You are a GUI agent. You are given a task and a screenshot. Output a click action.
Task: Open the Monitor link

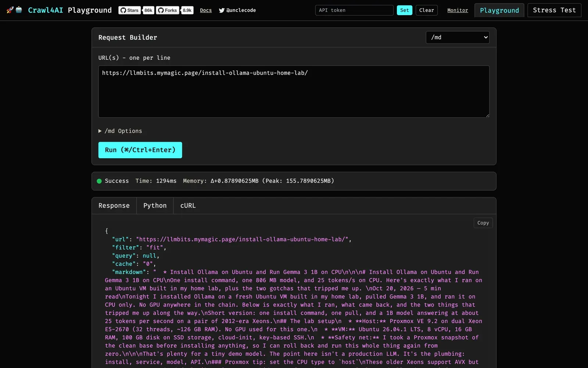(458, 10)
